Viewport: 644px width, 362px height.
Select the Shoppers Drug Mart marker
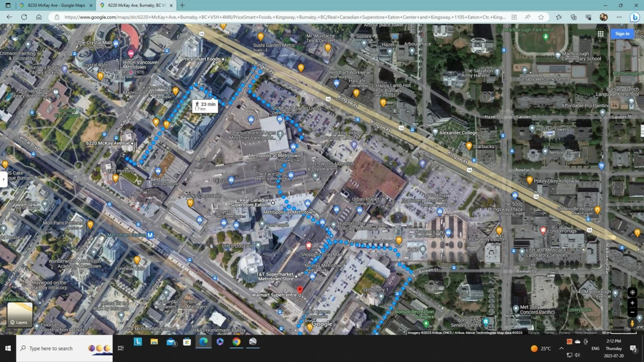click(309, 246)
